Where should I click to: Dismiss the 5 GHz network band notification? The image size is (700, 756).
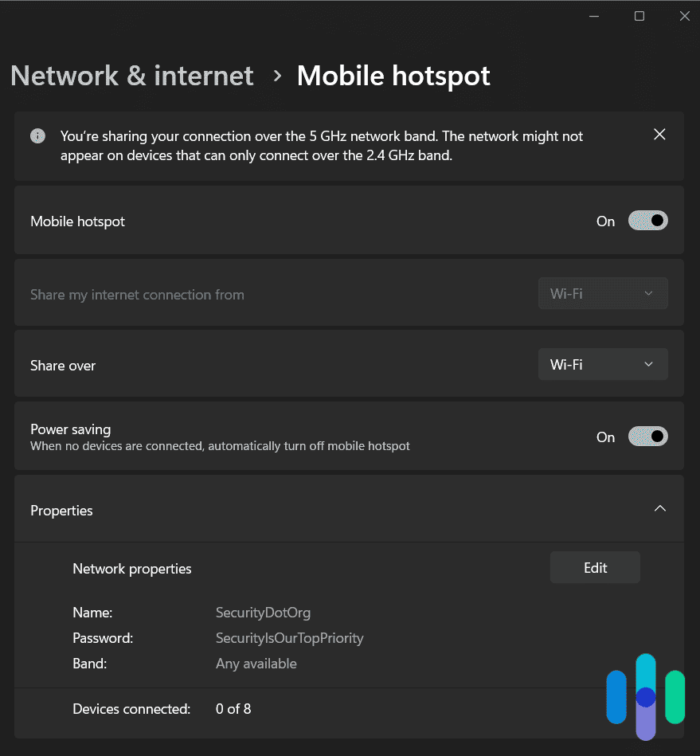coord(659,134)
